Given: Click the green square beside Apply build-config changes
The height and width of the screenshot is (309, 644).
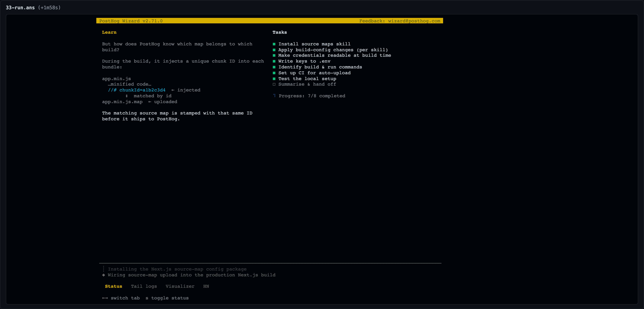Looking at the screenshot, I should coord(274,50).
